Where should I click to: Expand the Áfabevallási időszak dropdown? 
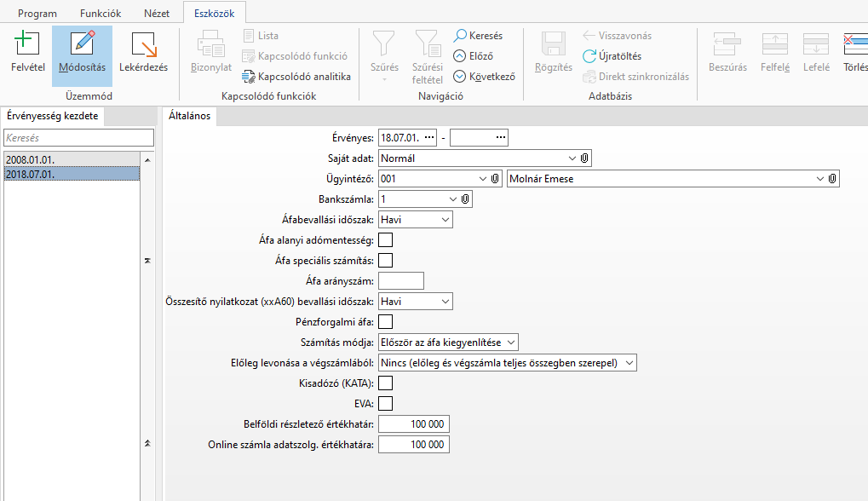(x=445, y=220)
